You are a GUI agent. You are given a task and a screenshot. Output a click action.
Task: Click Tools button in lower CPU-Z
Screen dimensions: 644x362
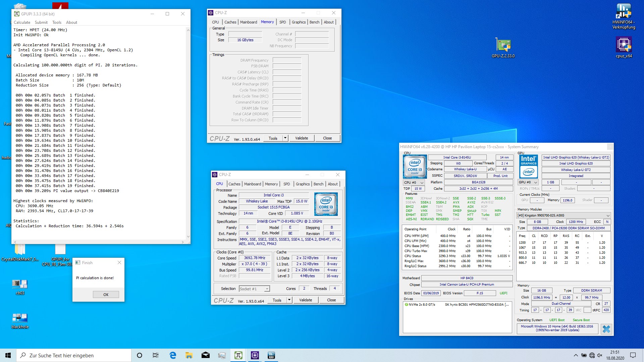coord(277,300)
